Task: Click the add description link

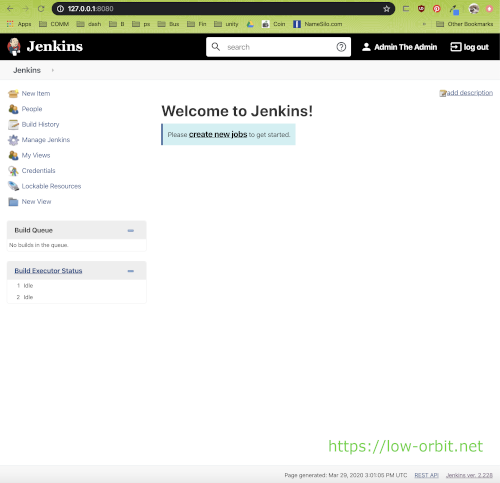Action: [x=470, y=93]
